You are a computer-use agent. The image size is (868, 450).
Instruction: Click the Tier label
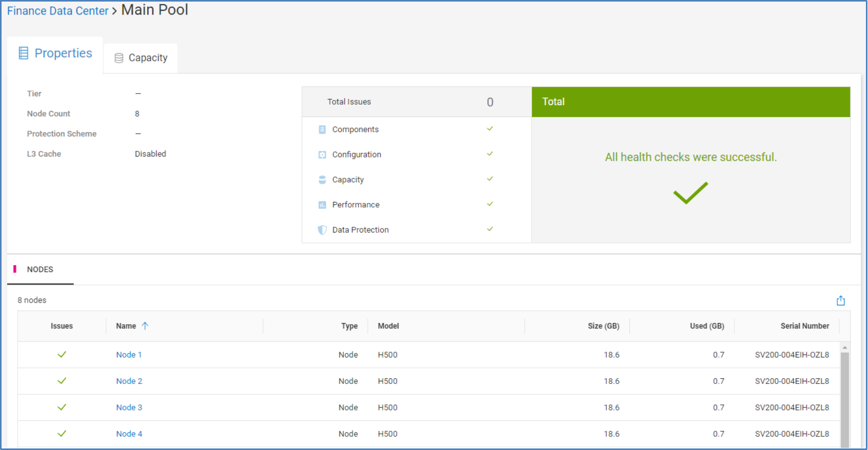point(34,94)
